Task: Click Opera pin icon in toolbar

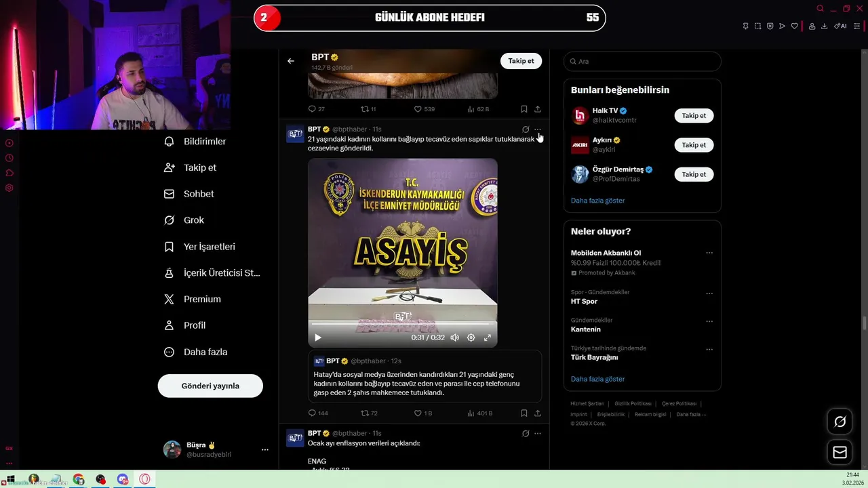Action: click(x=745, y=26)
